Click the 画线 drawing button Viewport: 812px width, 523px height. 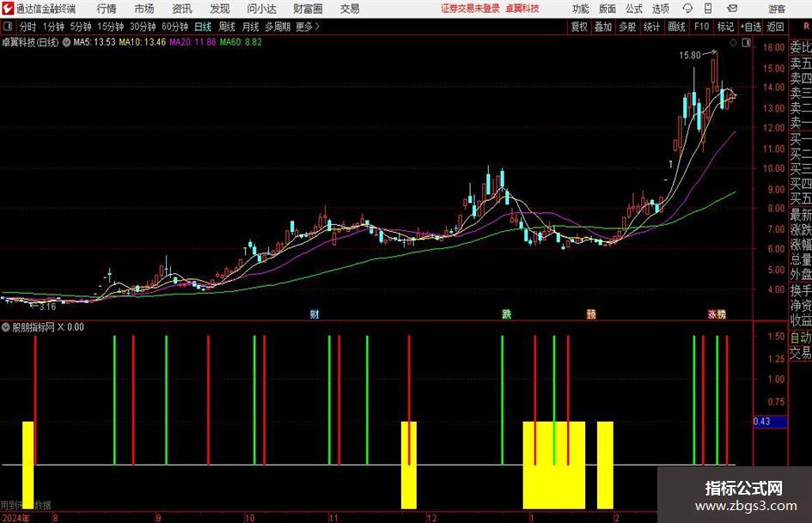tap(676, 27)
